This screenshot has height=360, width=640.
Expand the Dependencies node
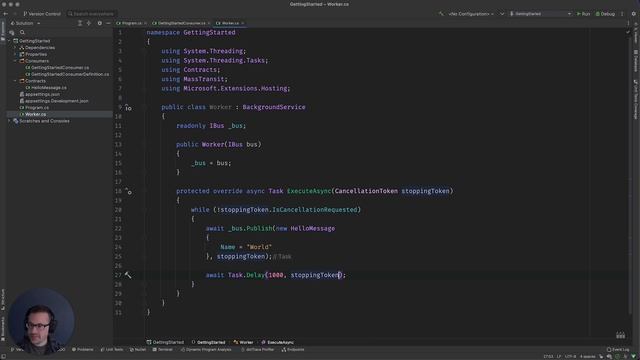16,48
